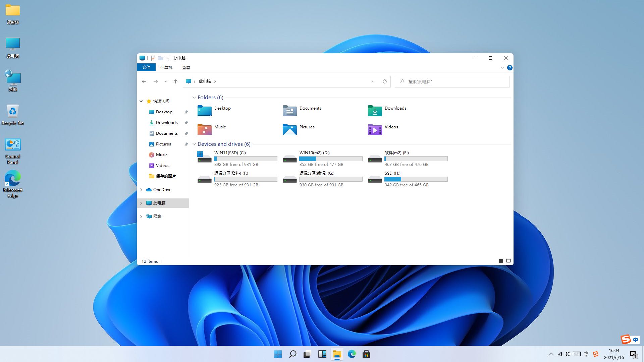
Task: Click the refresh button in address bar
Action: 385,81
